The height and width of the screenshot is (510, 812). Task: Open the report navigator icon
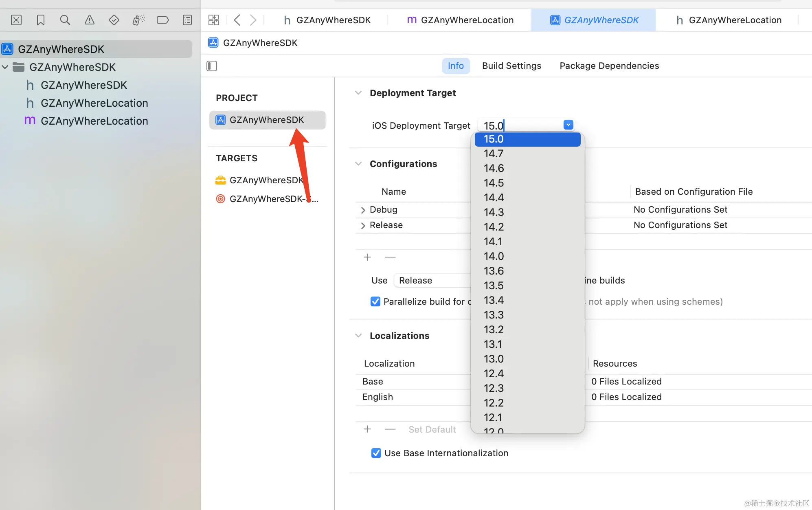187,20
